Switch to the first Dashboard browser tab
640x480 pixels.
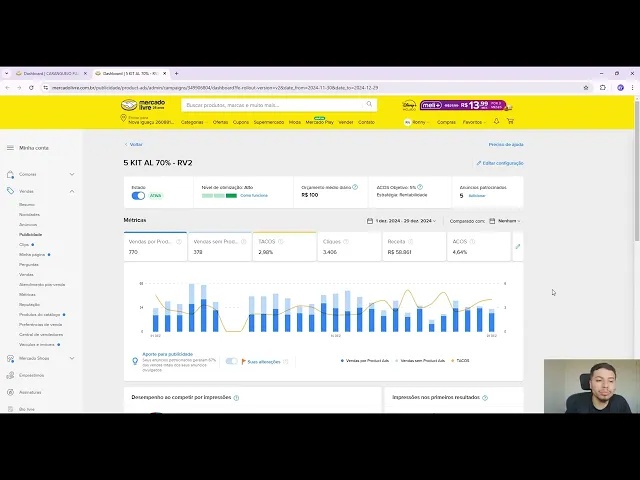pos(51,73)
